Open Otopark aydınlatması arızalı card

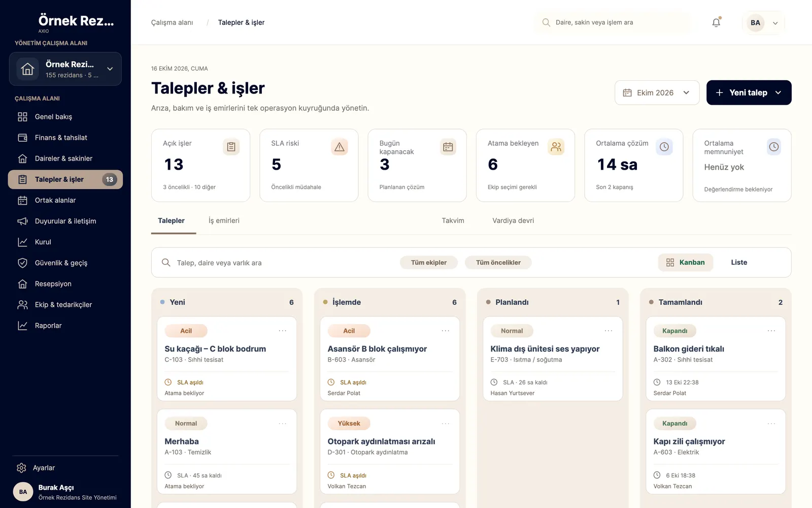(390, 452)
